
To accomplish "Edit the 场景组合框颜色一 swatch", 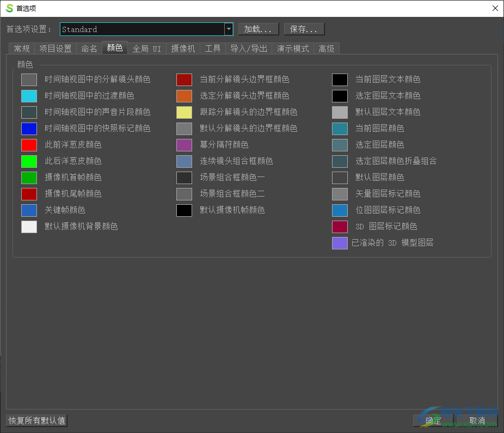I will point(184,178).
